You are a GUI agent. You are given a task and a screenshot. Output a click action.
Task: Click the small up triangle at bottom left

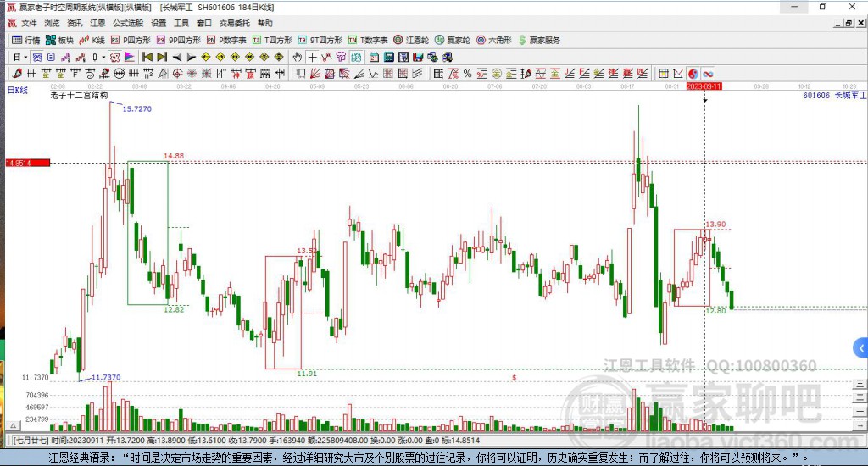tap(14, 425)
